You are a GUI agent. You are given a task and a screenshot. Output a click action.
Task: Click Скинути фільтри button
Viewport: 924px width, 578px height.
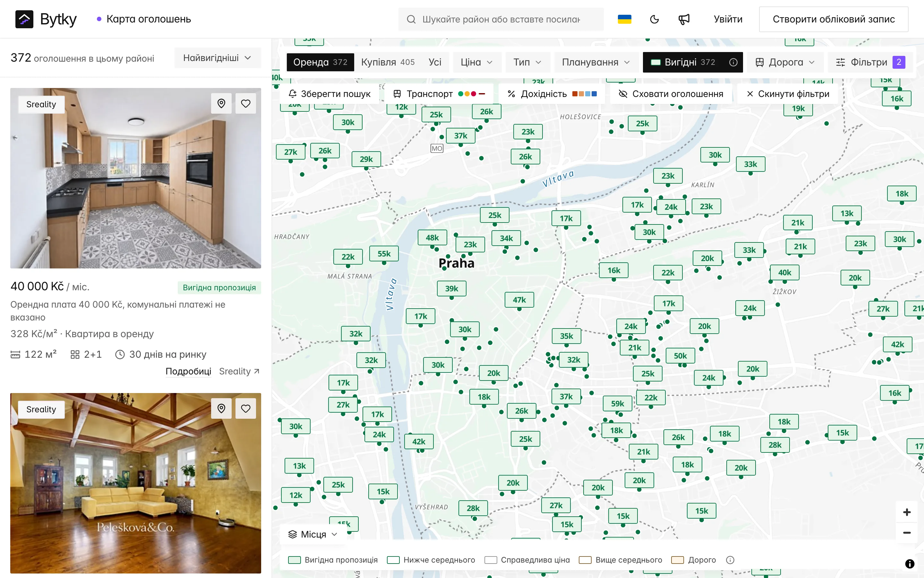pyautogui.click(x=788, y=94)
